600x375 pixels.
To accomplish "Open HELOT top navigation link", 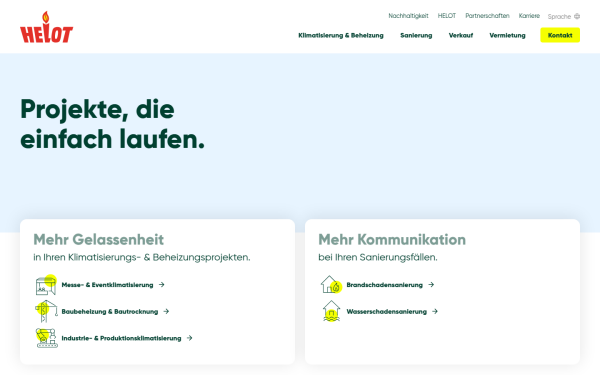I will (x=447, y=16).
